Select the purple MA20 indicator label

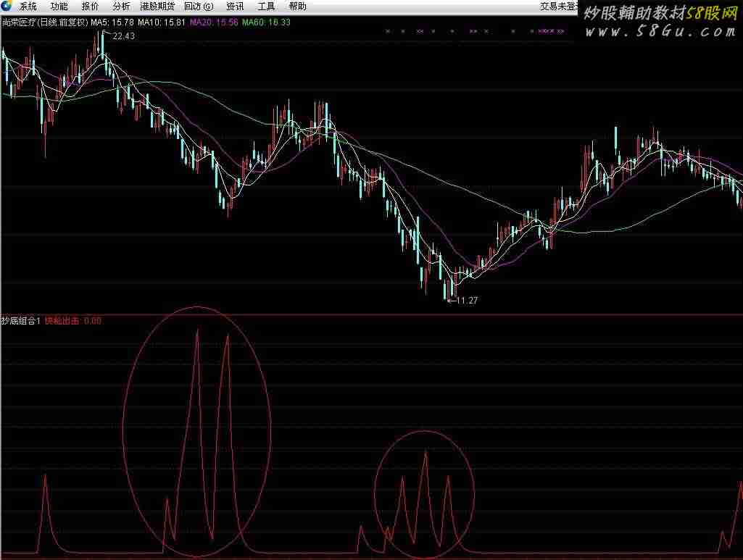point(214,22)
